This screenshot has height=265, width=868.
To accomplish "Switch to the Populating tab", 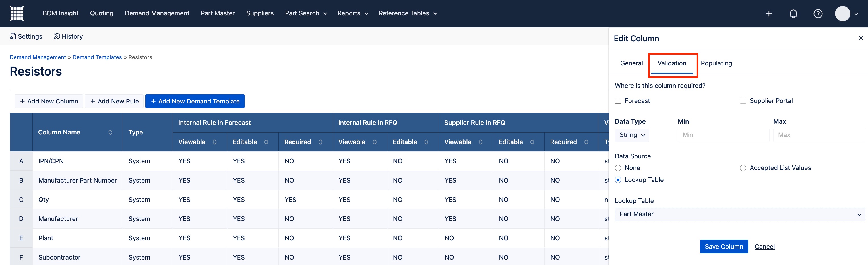I will pyautogui.click(x=716, y=63).
